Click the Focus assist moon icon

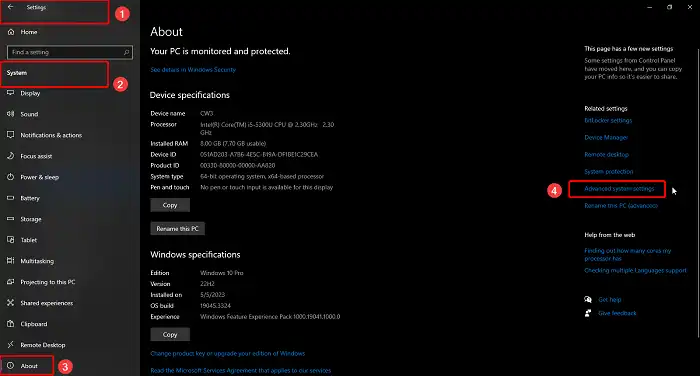point(11,156)
